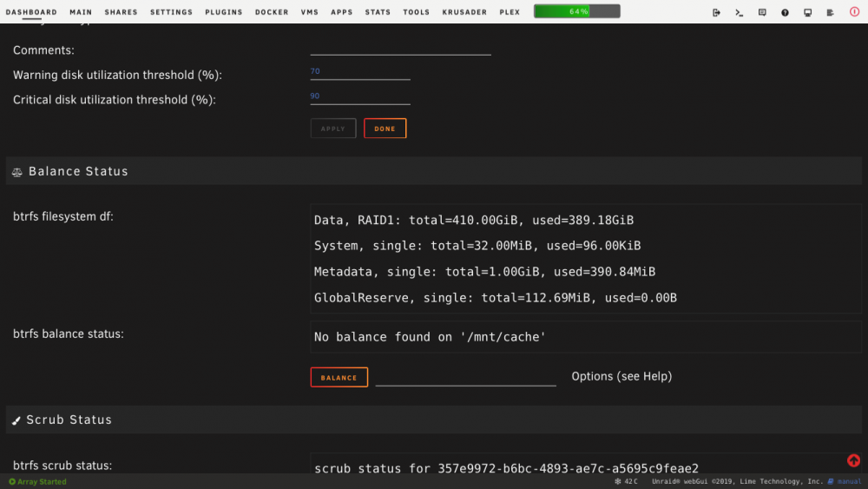Open the manual link in footer

[845, 481]
